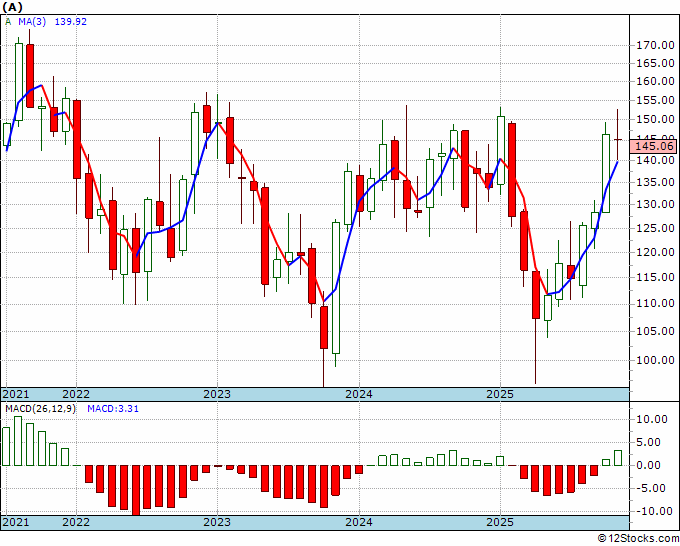Click the 110.00 price axis label
680x546 pixels.
(x=655, y=304)
